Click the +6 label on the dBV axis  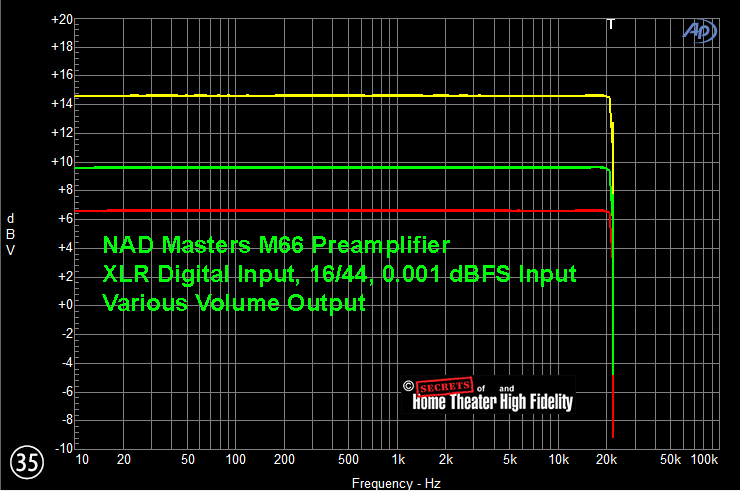pyautogui.click(x=65, y=219)
